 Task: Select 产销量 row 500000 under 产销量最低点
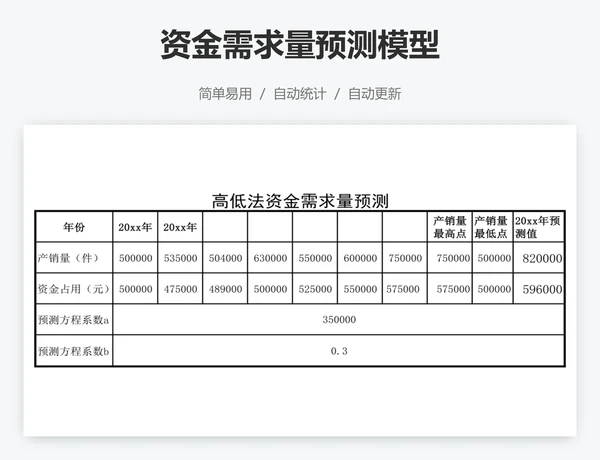click(494, 258)
